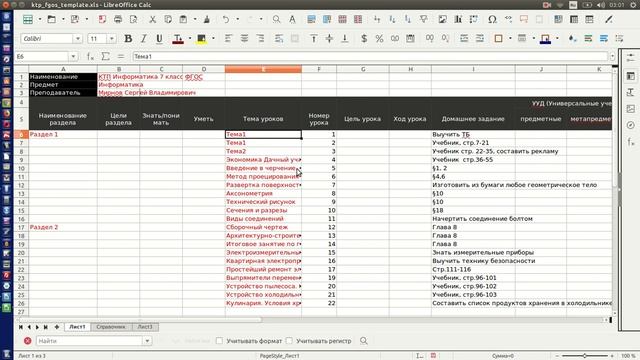Expand the Name Box dropdown
Viewport: 640px width, 360px height.
click(73, 57)
